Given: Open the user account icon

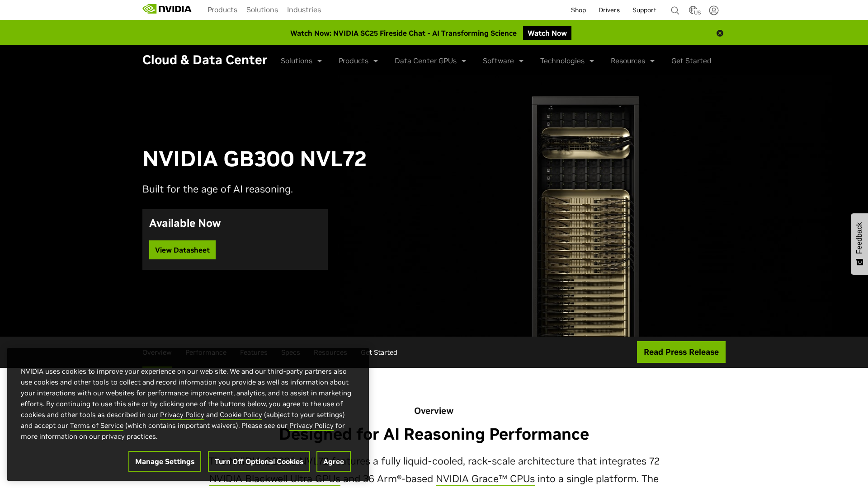Looking at the screenshot, I should click(714, 10).
